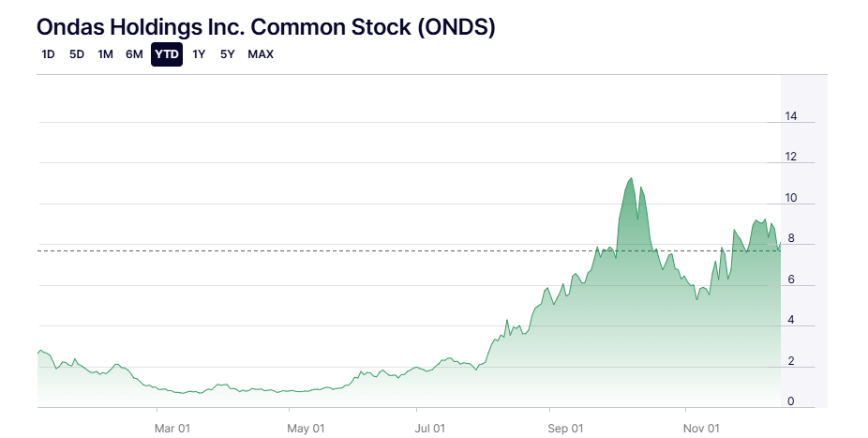Click the Mar 01 x-axis label
The image size is (868, 438).
click(x=172, y=428)
